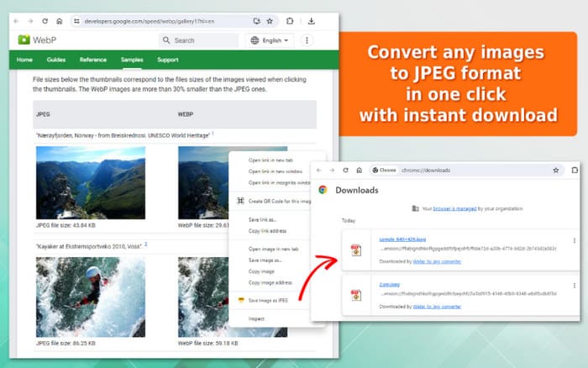
Task: Open the extensions puzzle icon in the WebP window toolbar
Action: (x=291, y=20)
